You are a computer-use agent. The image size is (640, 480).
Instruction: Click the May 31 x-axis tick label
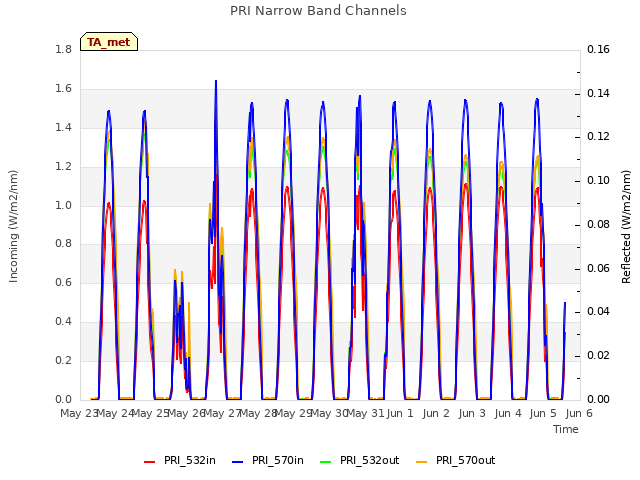(x=365, y=413)
